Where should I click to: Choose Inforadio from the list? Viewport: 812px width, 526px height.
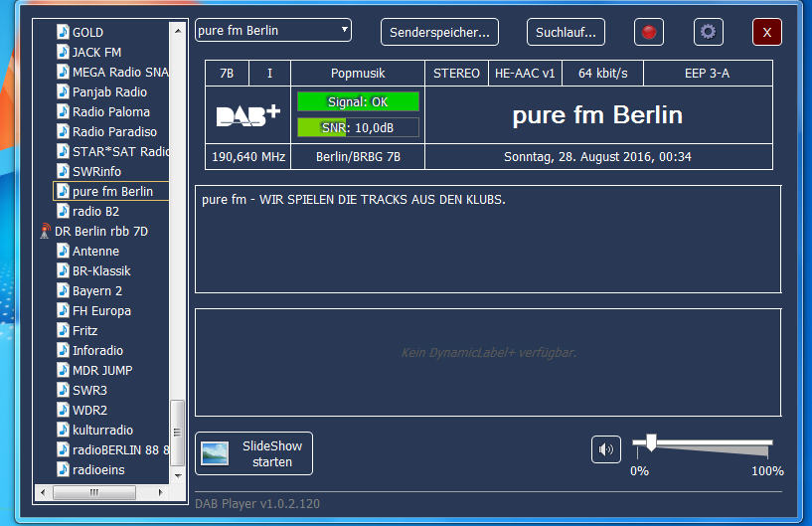point(97,350)
